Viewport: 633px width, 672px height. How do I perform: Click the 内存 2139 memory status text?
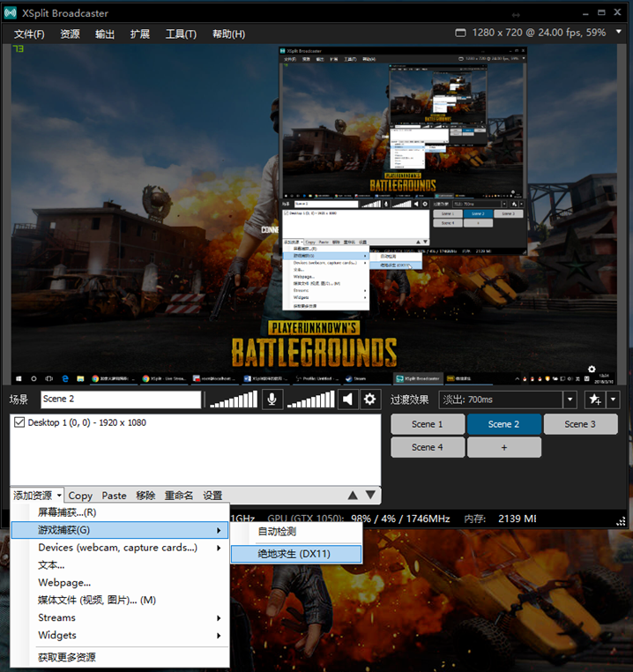pyautogui.click(x=500, y=519)
